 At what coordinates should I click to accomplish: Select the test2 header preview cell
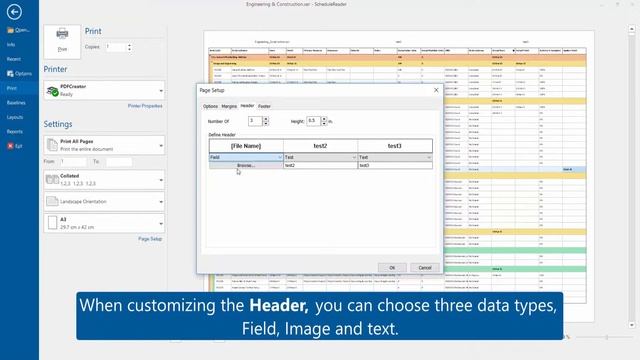tap(320, 146)
